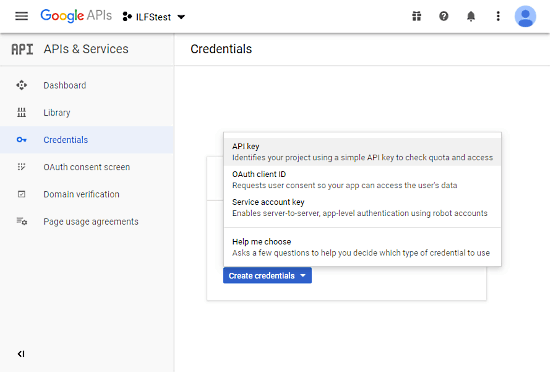Screen dimensions: 550x372
Task: Open the ILFStest project selector dropdown
Action: (x=154, y=17)
